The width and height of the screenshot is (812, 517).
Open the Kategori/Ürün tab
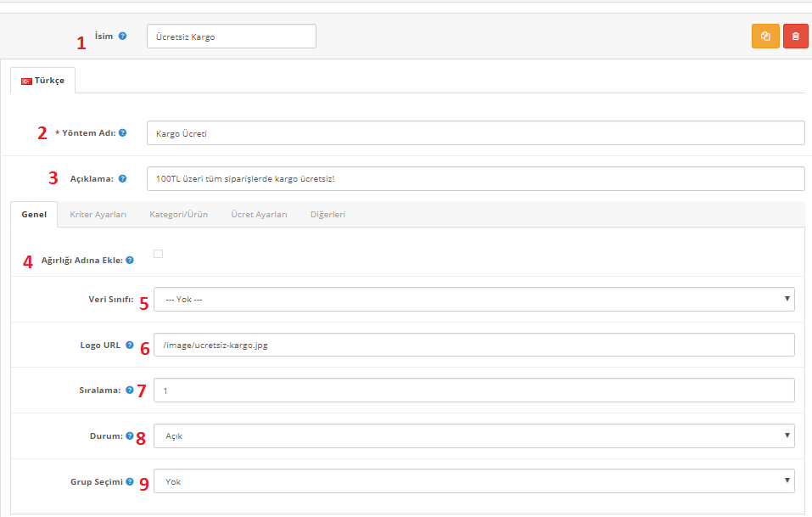(178, 215)
